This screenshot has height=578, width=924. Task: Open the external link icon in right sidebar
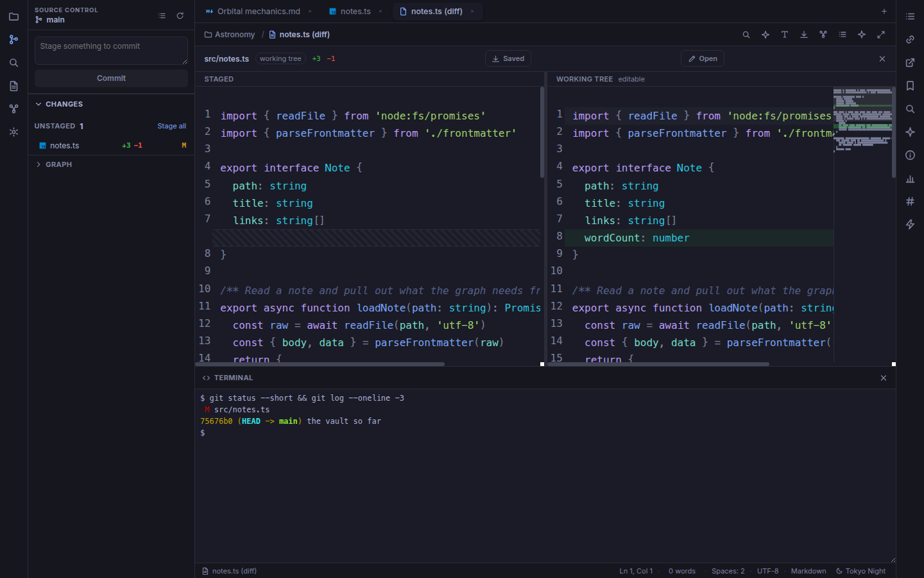point(910,63)
